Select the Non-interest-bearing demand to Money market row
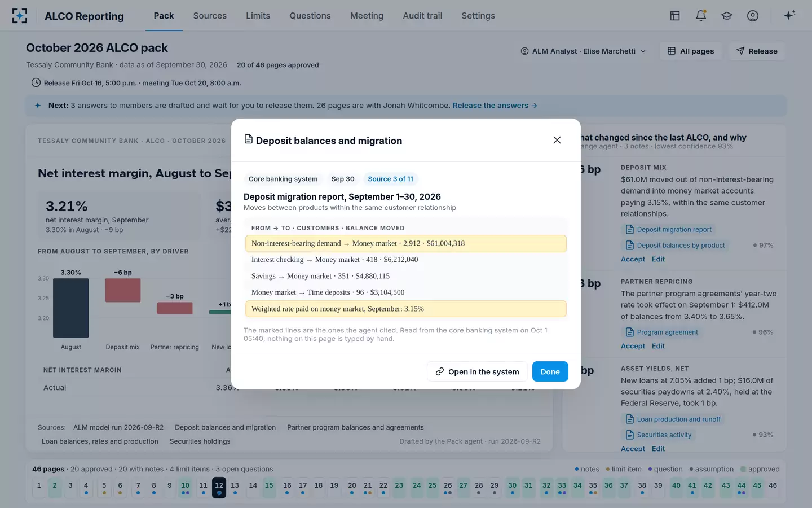 (x=405, y=243)
